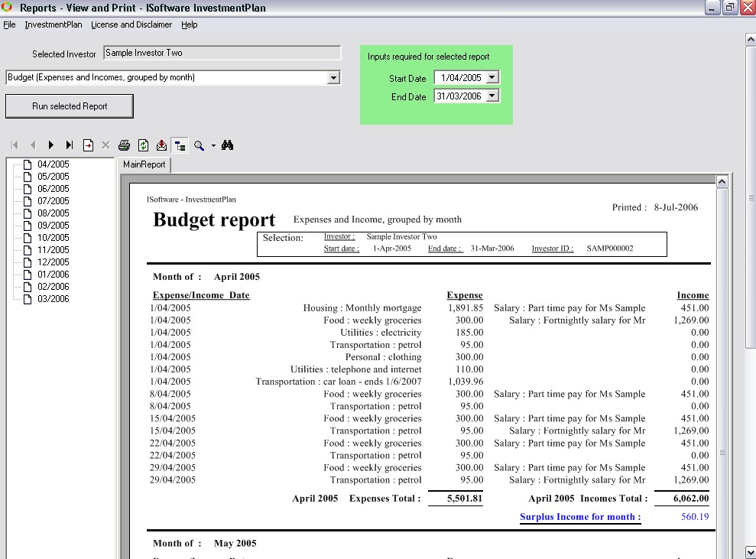
Task: Select 02/2006 in the group tree
Action: click(53, 287)
